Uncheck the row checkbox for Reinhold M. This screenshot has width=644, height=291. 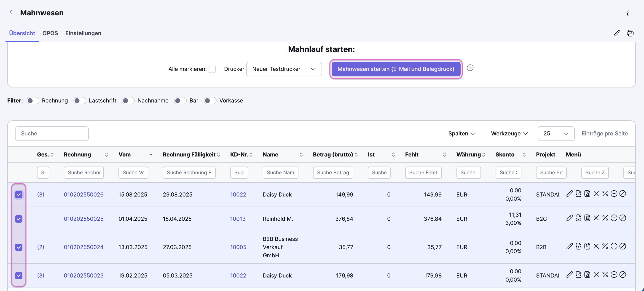[19, 219]
